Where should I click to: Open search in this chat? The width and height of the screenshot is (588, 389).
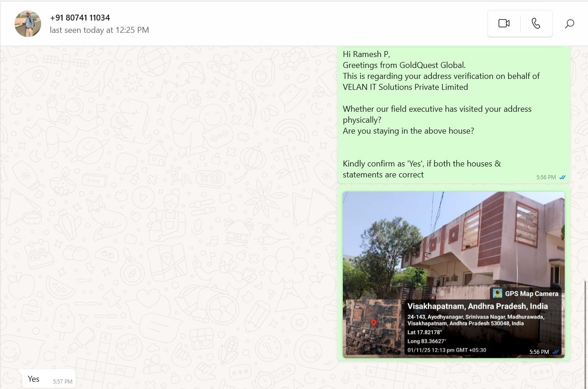tap(569, 24)
